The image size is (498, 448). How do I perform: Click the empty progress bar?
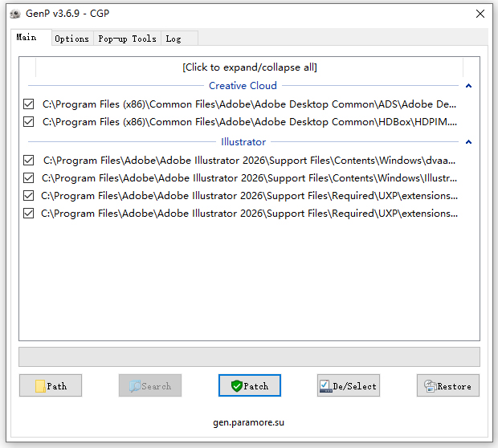[x=249, y=357]
